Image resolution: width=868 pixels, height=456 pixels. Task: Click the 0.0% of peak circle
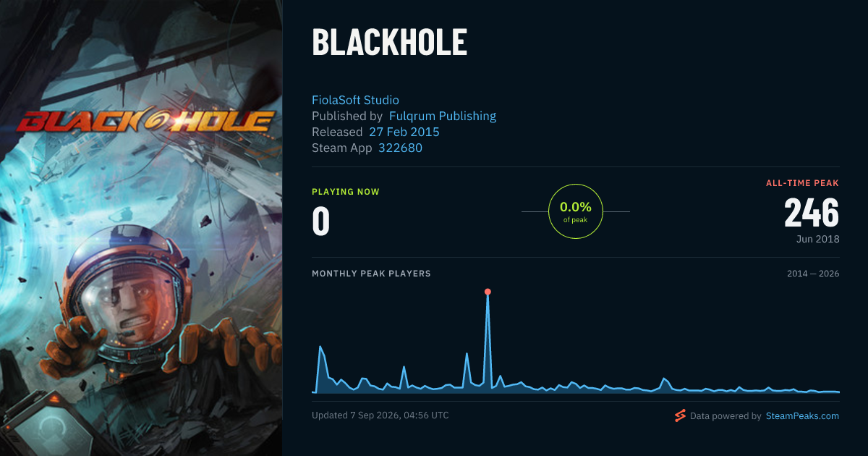(576, 211)
